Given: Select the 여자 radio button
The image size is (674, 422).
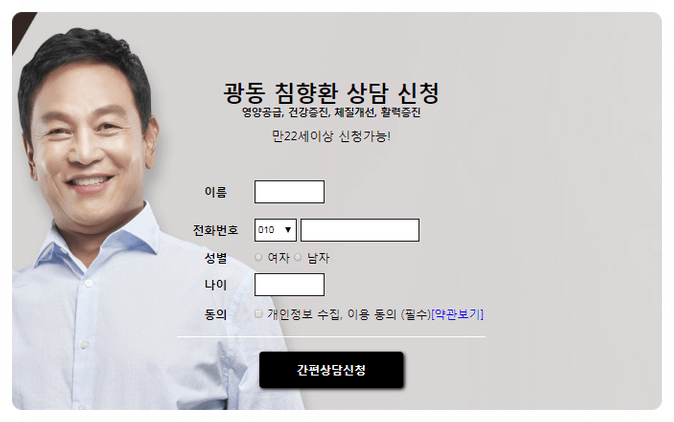Looking at the screenshot, I should (258, 257).
